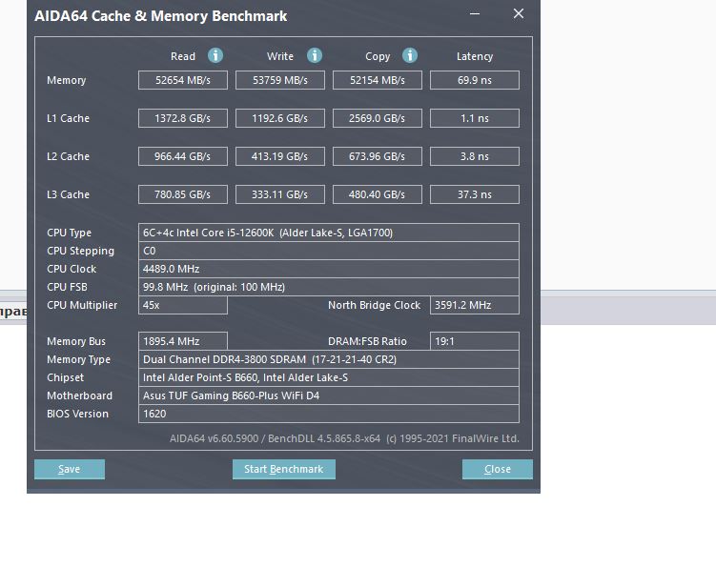Click the North Bridge Clock label

click(374, 305)
